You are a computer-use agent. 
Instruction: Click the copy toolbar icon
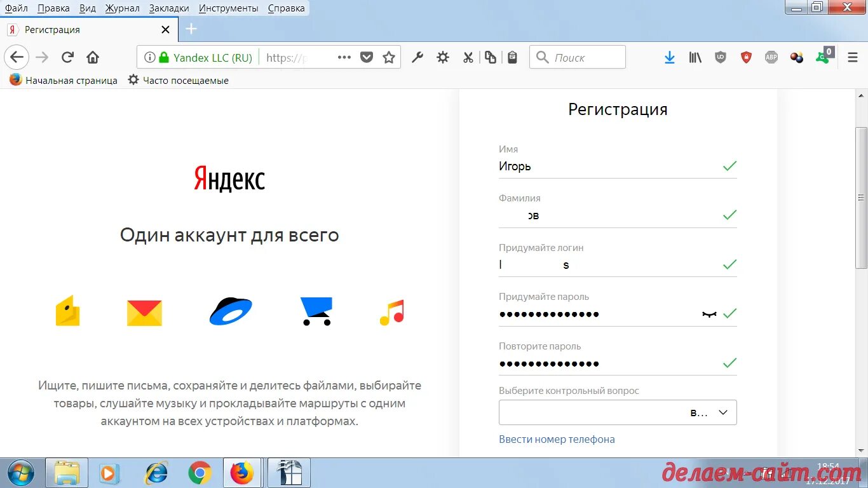[x=491, y=57]
